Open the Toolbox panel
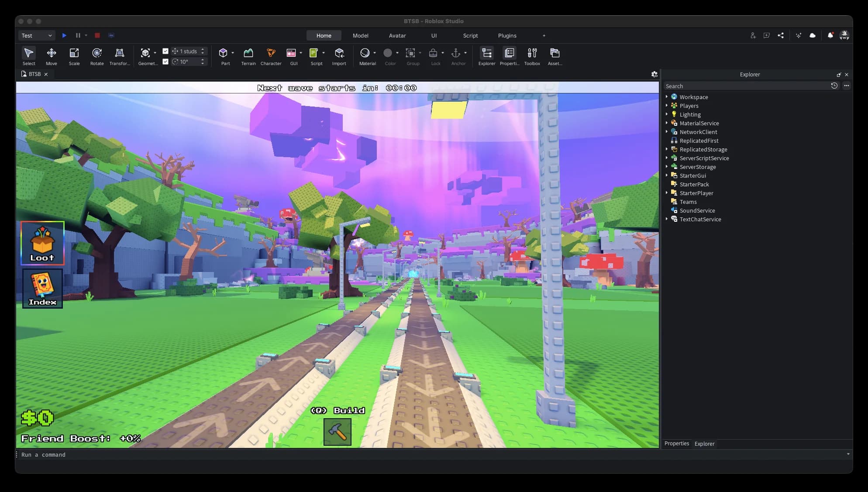 pos(532,56)
